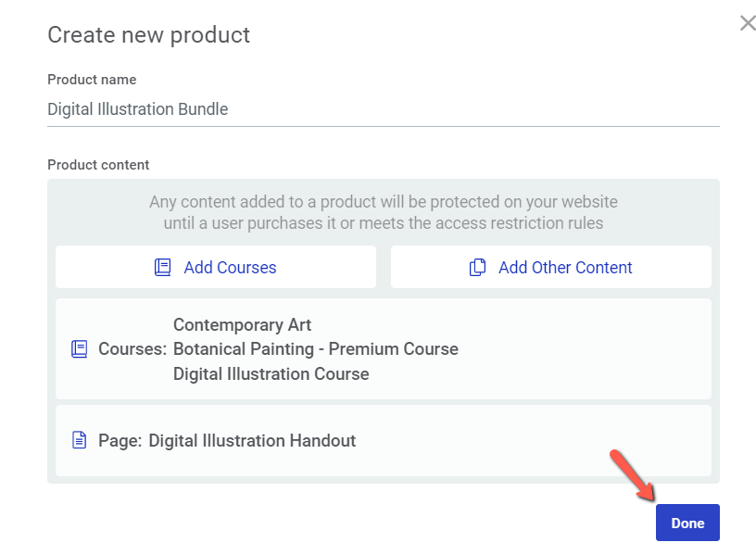Click the Page: label
Screen dimensions: 756x555
point(120,441)
